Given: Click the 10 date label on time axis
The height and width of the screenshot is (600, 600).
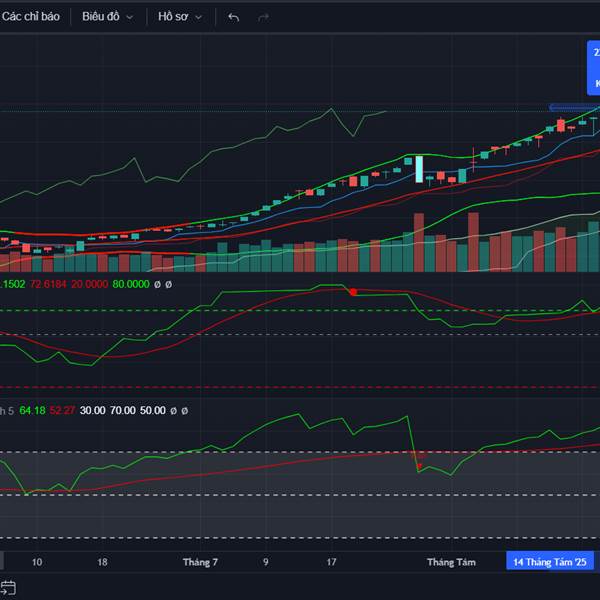Looking at the screenshot, I should click(x=37, y=562).
